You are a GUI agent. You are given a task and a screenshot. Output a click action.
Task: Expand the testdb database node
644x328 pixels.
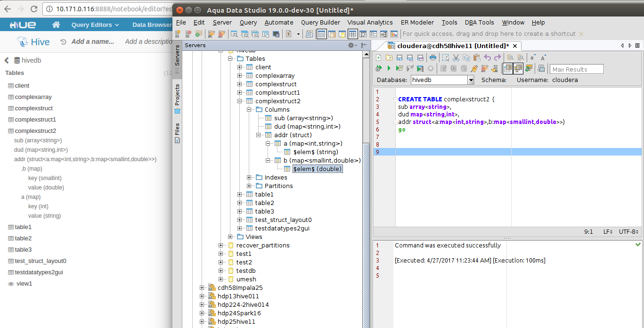point(221,271)
